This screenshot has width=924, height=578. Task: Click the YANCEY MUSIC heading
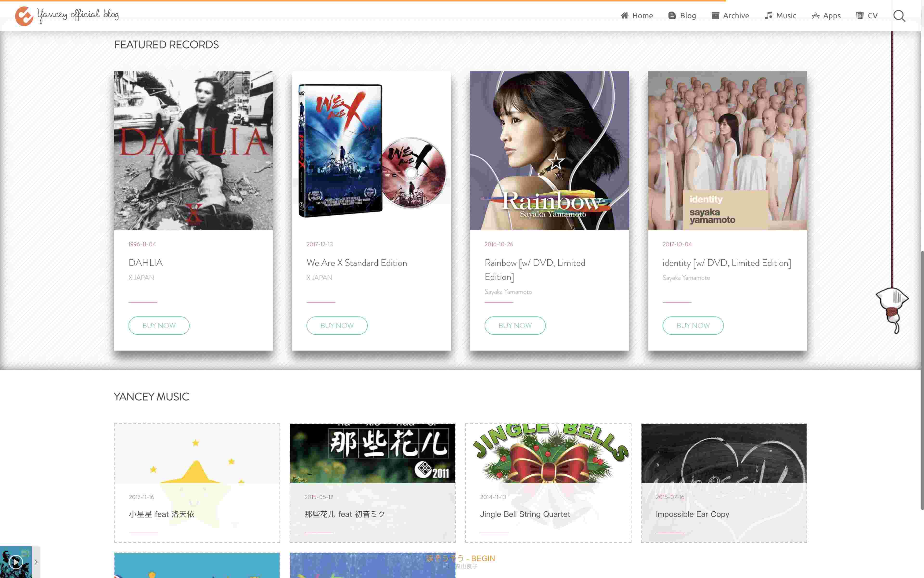pos(152,396)
